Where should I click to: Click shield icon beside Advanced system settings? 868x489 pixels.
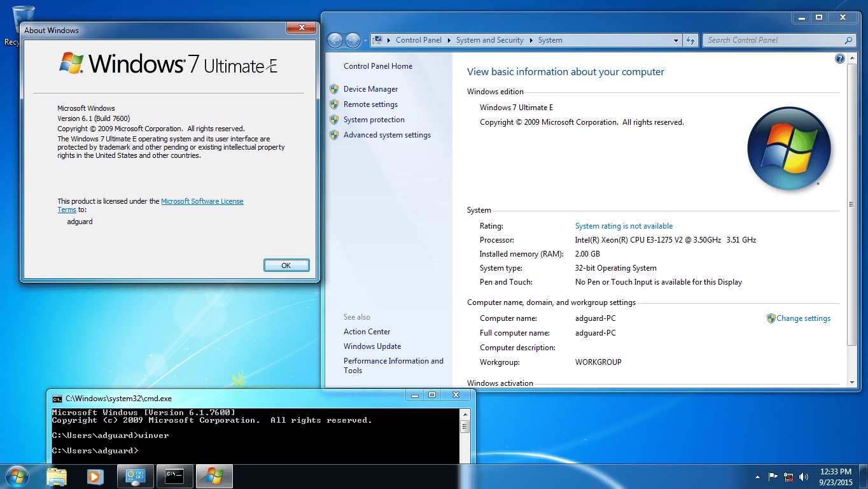[x=334, y=135]
